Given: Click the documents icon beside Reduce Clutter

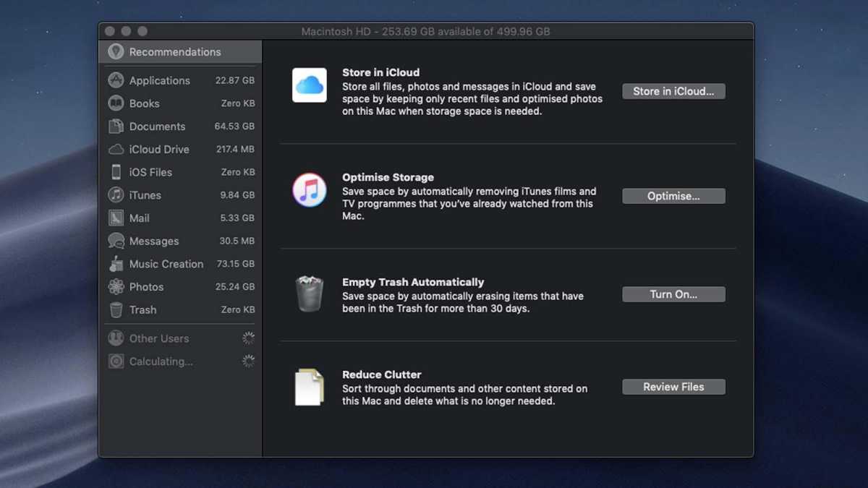Looking at the screenshot, I should (310, 387).
